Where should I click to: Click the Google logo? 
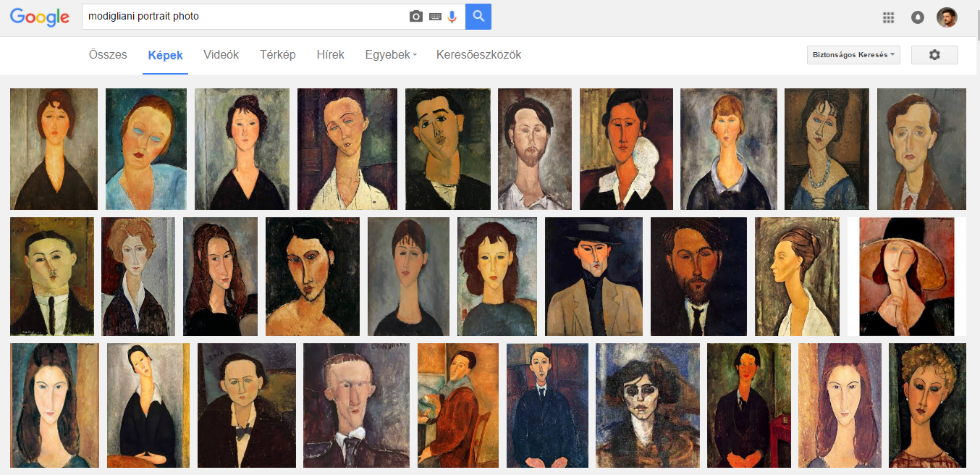[x=40, y=17]
